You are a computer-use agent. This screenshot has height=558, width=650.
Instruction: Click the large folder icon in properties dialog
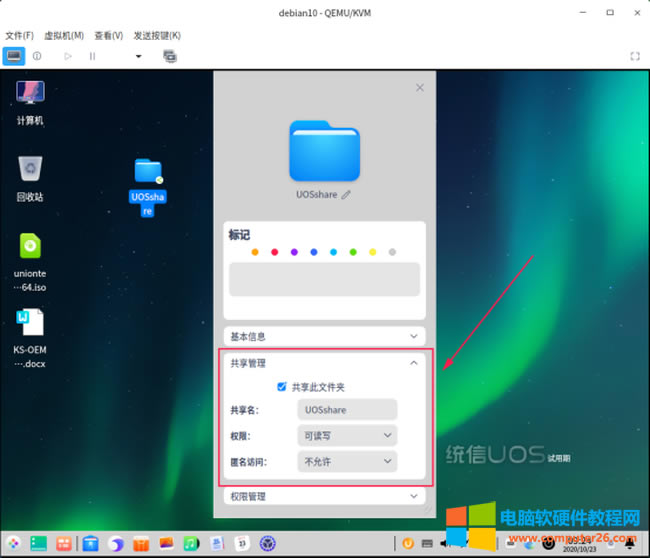tap(325, 151)
